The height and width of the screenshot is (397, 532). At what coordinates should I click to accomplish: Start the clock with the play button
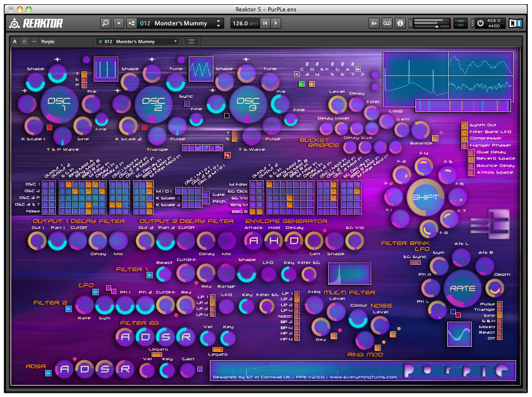coord(275,23)
